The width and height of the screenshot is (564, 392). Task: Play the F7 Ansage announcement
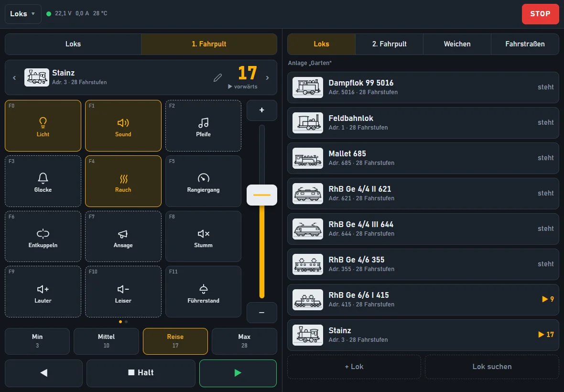point(123,237)
